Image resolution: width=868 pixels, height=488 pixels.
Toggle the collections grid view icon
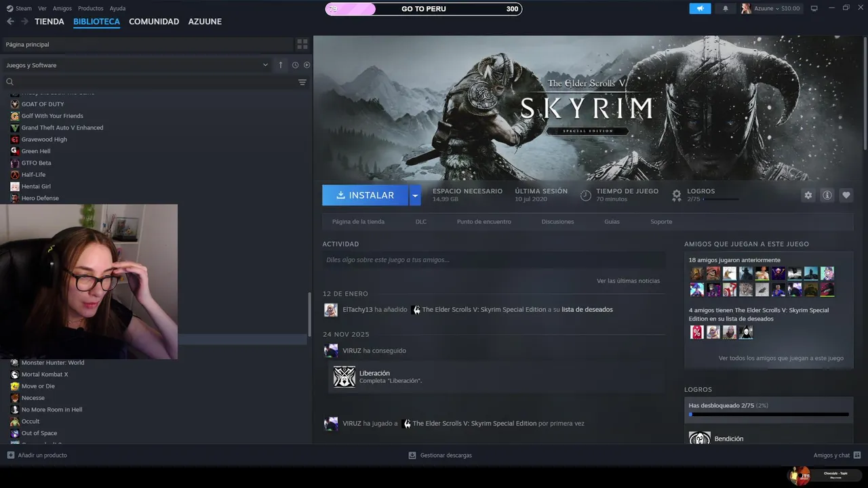pyautogui.click(x=302, y=44)
